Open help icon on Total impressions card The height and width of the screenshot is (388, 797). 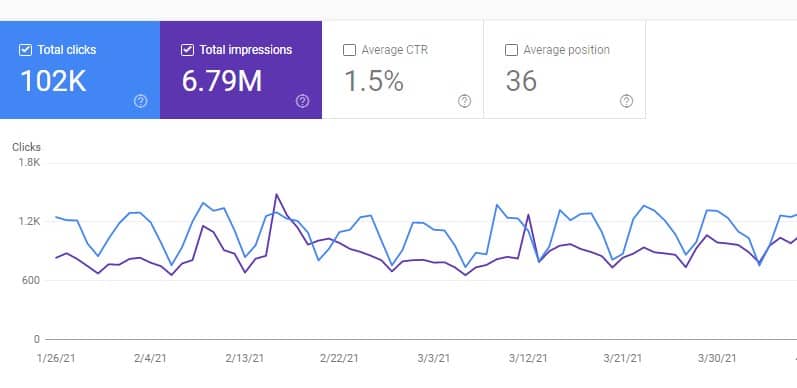click(302, 101)
